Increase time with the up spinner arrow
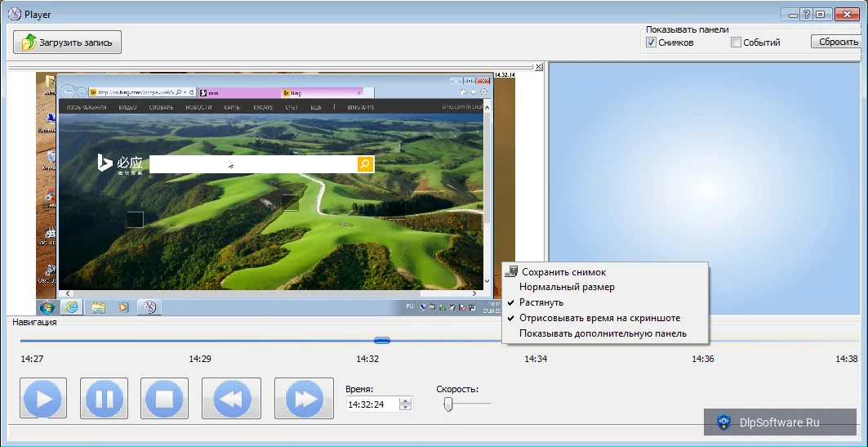Screen dimensions: 868x447 pyautogui.click(x=406, y=401)
